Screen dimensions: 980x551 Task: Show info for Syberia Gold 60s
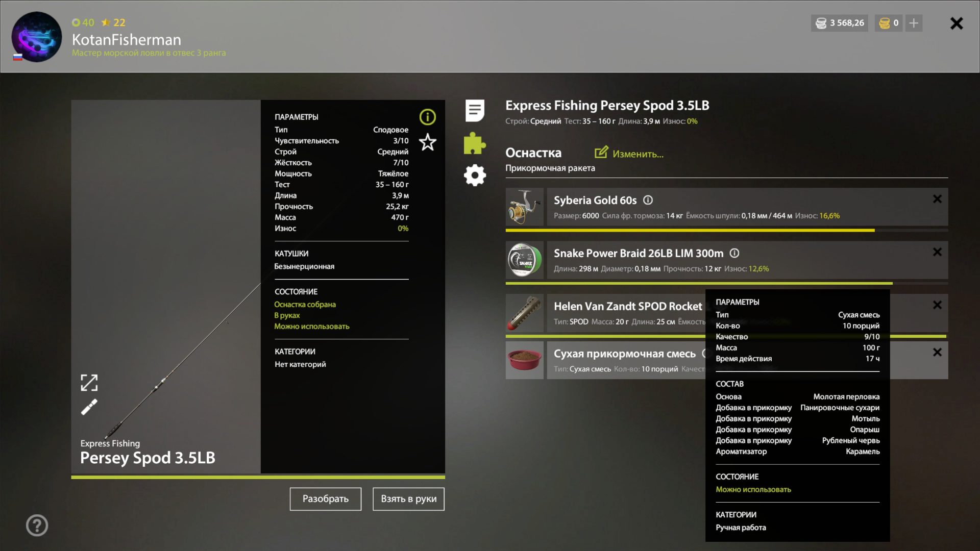tap(648, 200)
